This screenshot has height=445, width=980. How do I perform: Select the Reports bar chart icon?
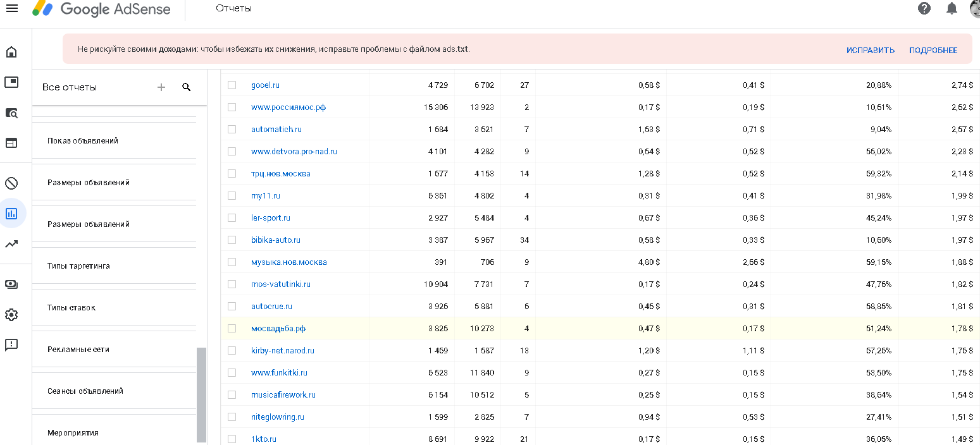click(11, 214)
